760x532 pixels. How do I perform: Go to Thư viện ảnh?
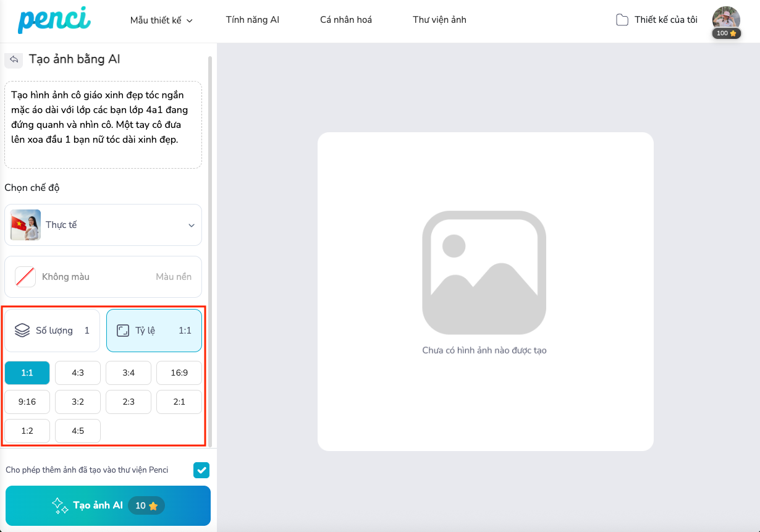[x=439, y=20]
